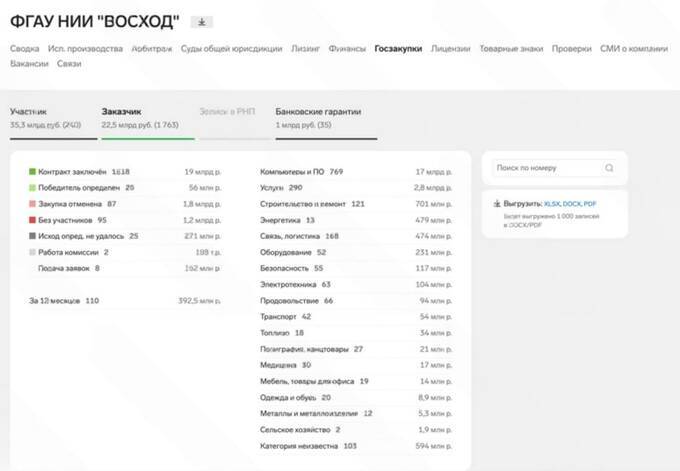Open the Лицензии tab
680x471 pixels.
(451, 49)
